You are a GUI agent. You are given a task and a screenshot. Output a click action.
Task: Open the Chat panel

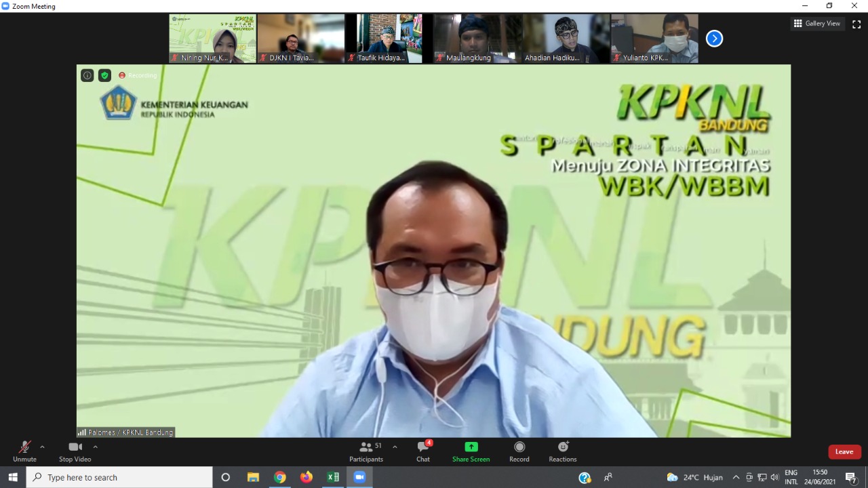[423, 451]
